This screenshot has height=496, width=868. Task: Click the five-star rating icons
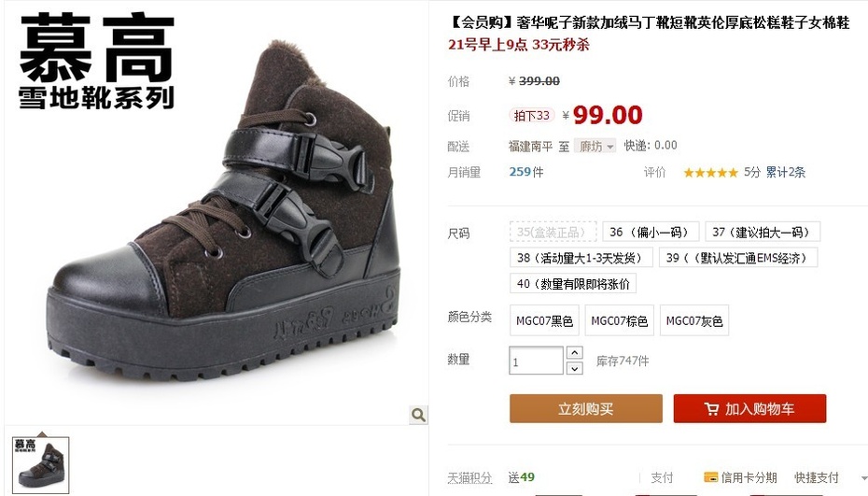click(x=711, y=173)
